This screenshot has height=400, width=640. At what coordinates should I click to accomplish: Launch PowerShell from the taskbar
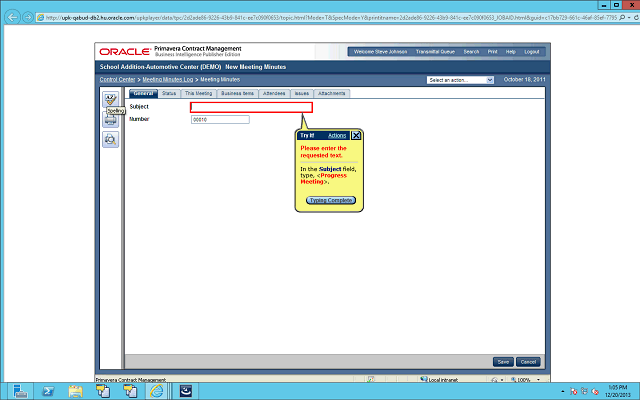coord(48,391)
